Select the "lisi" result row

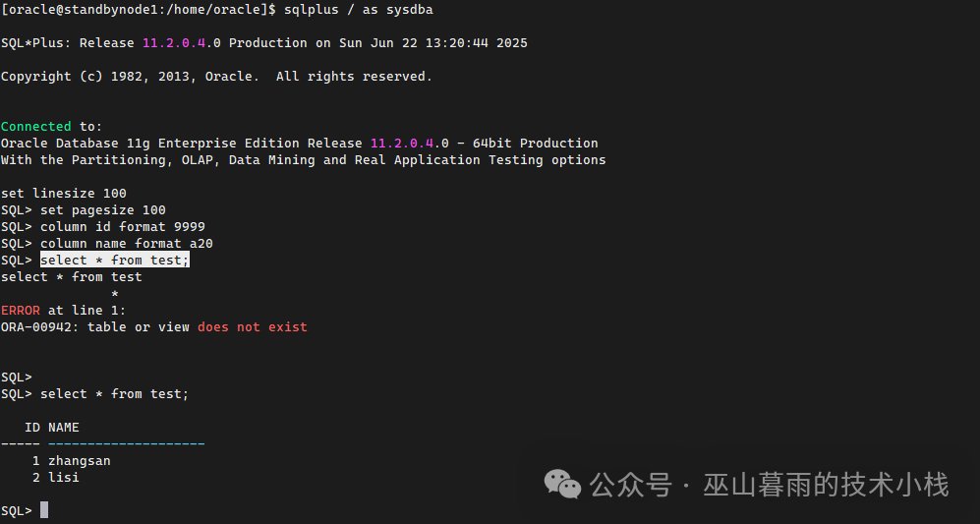click(x=64, y=477)
